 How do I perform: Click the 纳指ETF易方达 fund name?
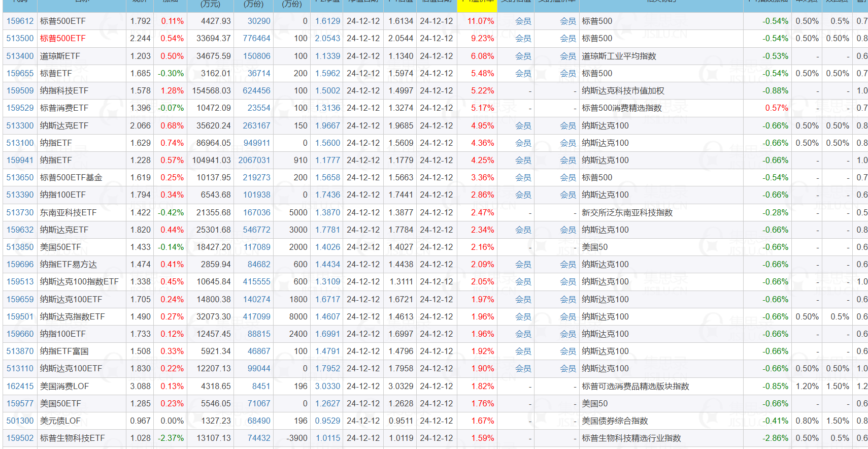(69, 264)
